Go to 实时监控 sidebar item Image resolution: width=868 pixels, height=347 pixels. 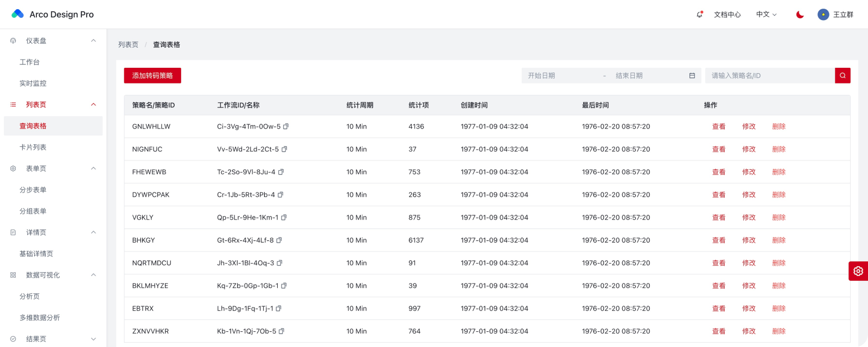(x=33, y=83)
